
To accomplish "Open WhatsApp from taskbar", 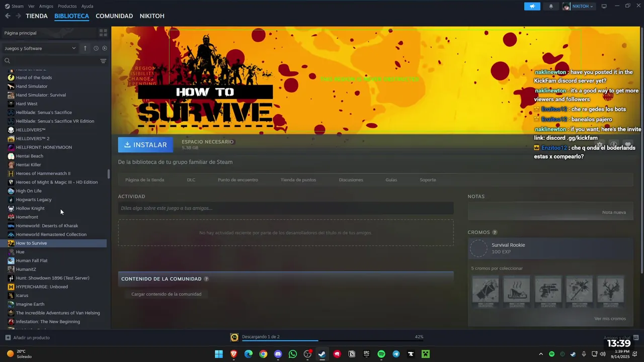I will pyautogui.click(x=293, y=354).
